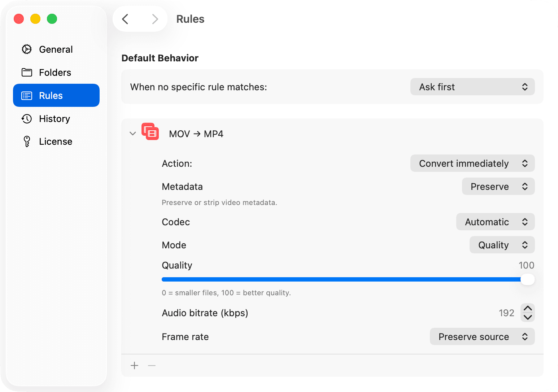Change the Action from Convert immediately
This screenshot has height=392, width=558.
472,163
